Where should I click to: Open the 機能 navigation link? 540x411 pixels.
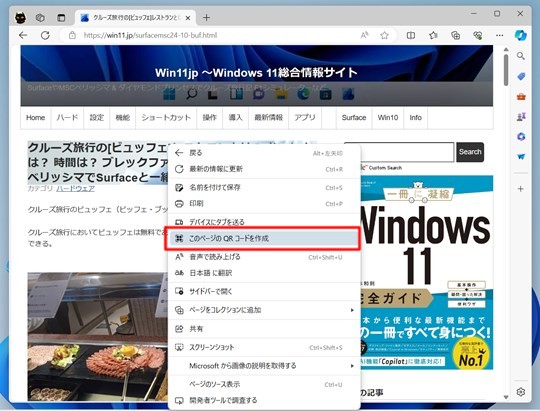pyautogui.click(x=123, y=118)
